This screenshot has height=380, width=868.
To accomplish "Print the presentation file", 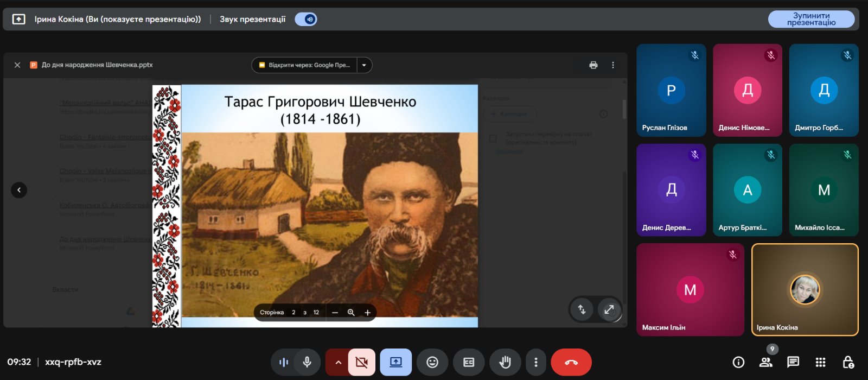I will pos(593,65).
